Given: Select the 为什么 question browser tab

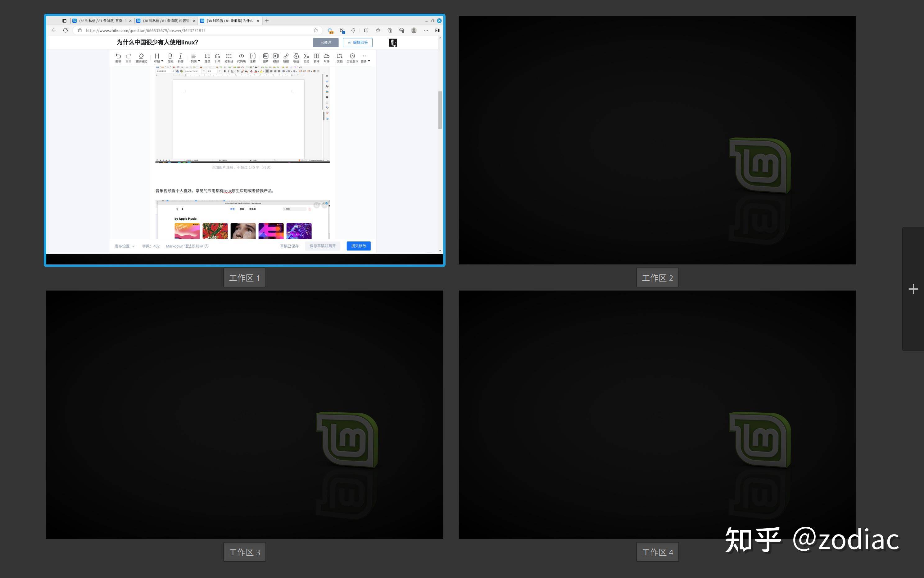Looking at the screenshot, I should pos(230,21).
